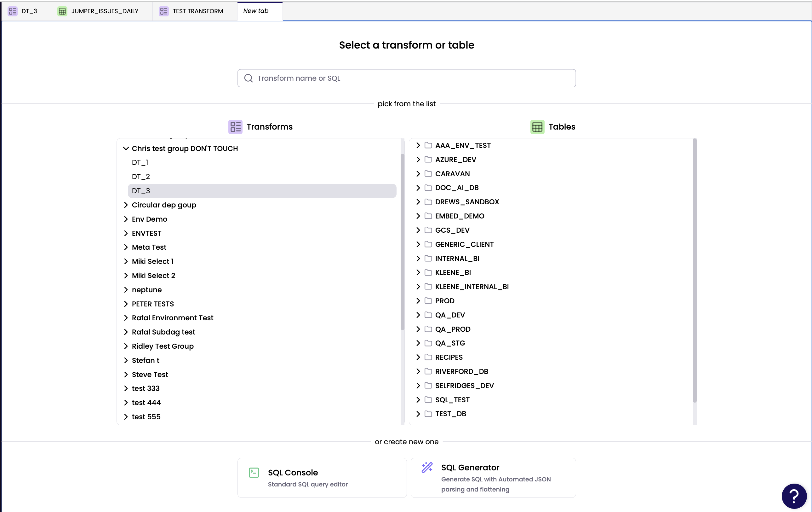
Task: Click the RECIPES folder icon
Action: [x=428, y=357]
